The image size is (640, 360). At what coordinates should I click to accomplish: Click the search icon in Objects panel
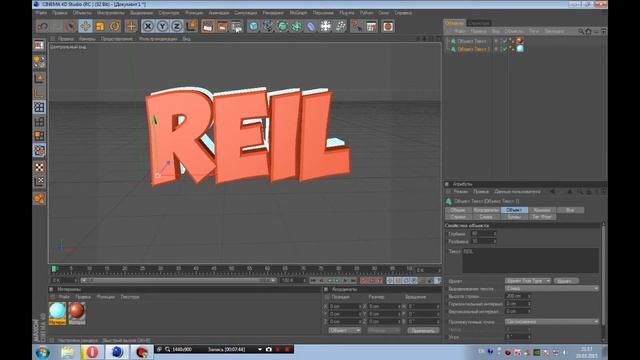pyautogui.click(x=581, y=31)
